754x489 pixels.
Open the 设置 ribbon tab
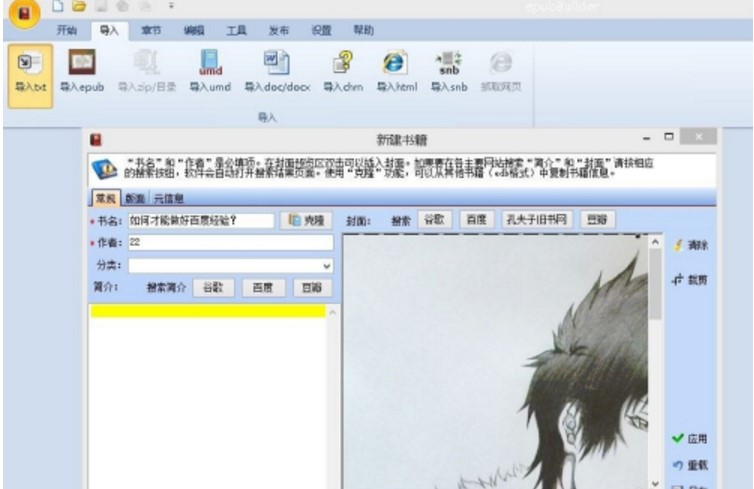[x=321, y=30]
